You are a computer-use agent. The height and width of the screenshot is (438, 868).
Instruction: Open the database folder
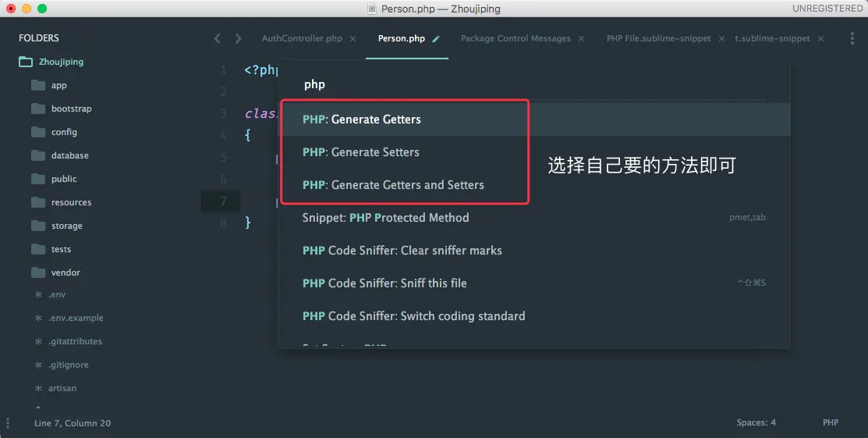pyautogui.click(x=69, y=155)
